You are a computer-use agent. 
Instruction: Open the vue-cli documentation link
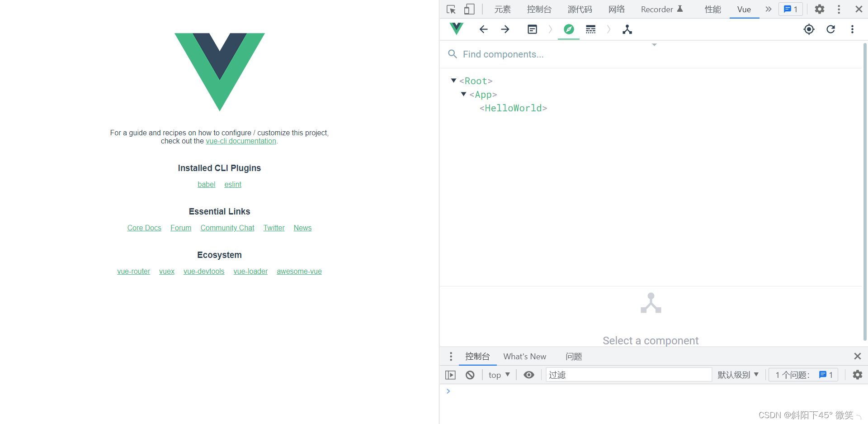click(241, 141)
